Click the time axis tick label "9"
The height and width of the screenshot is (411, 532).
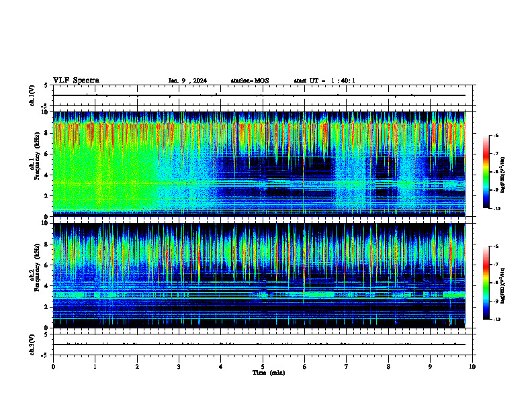pos(430,367)
